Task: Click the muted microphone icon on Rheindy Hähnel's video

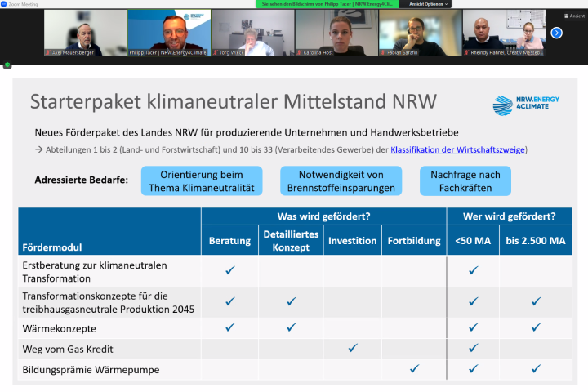Action: (x=466, y=52)
